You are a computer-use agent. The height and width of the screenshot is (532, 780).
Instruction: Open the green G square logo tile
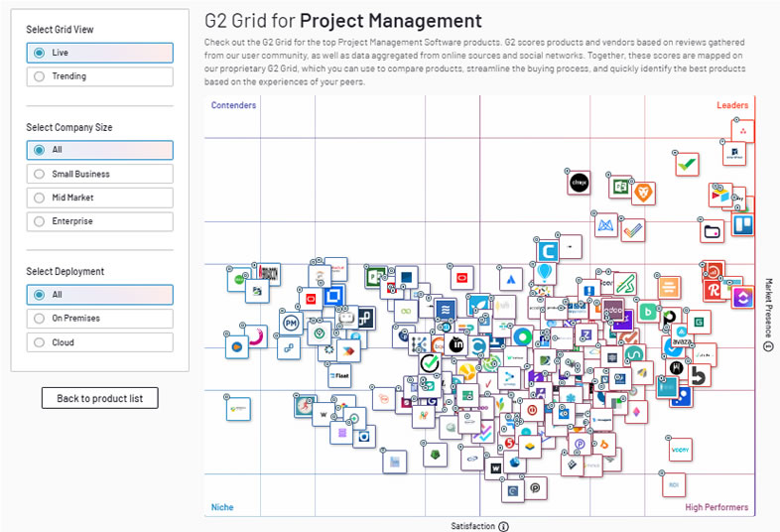click(699, 322)
